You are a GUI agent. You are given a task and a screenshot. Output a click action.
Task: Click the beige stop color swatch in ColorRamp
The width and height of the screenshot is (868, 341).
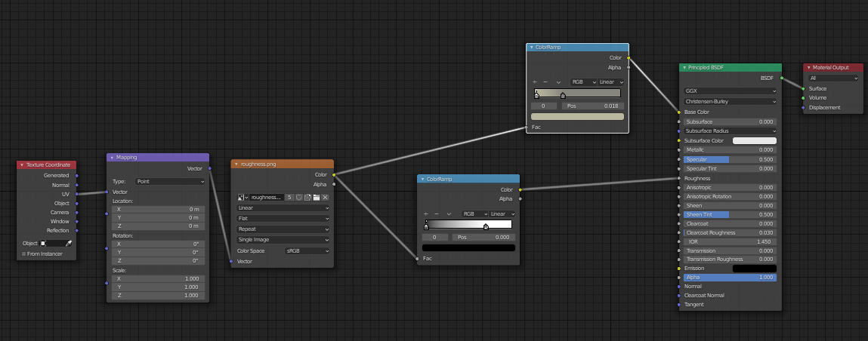577,117
